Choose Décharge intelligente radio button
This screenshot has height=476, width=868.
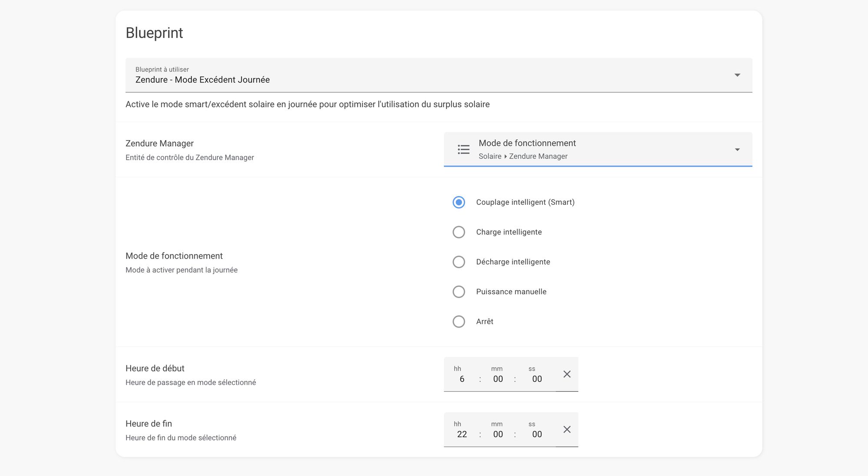[459, 262]
